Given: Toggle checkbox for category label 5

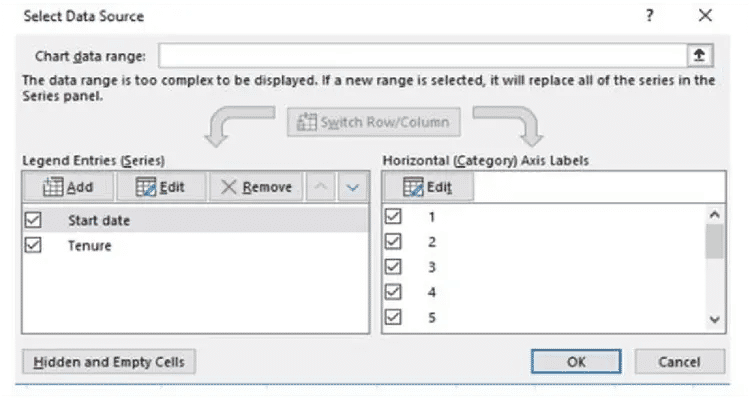Looking at the screenshot, I should (393, 317).
